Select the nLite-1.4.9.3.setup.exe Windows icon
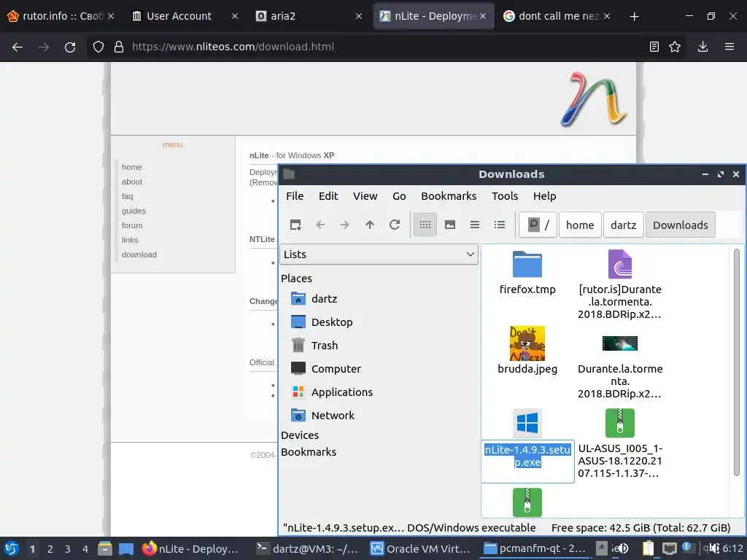 coord(527,423)
